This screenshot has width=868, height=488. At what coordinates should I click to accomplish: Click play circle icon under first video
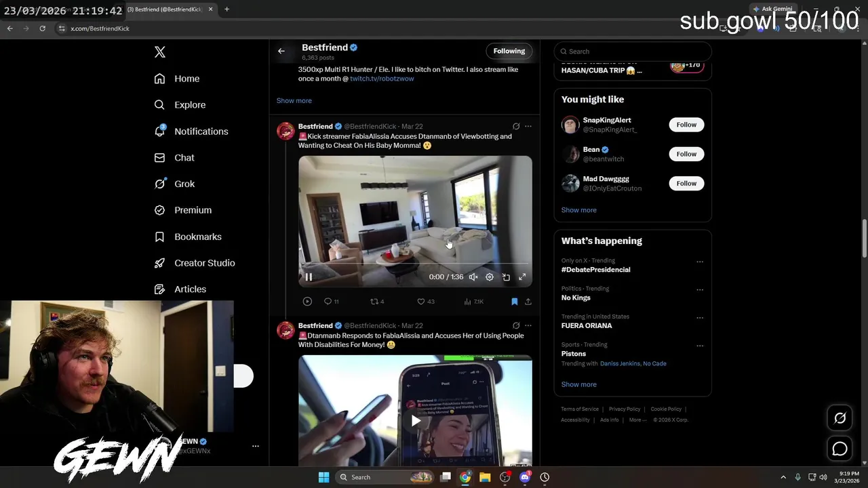click(x=307, y=302)
